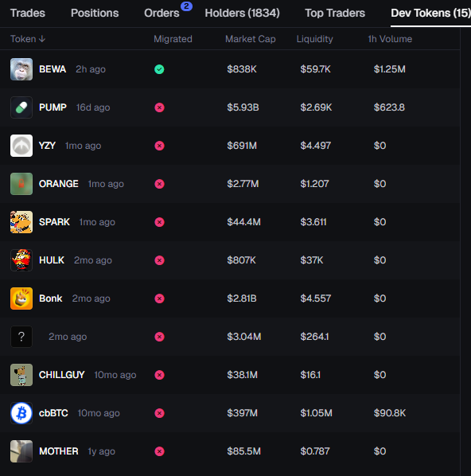Screen dimensions: 471x476
Task: Switch to Top Traders tab
Action: coord(335,13)
